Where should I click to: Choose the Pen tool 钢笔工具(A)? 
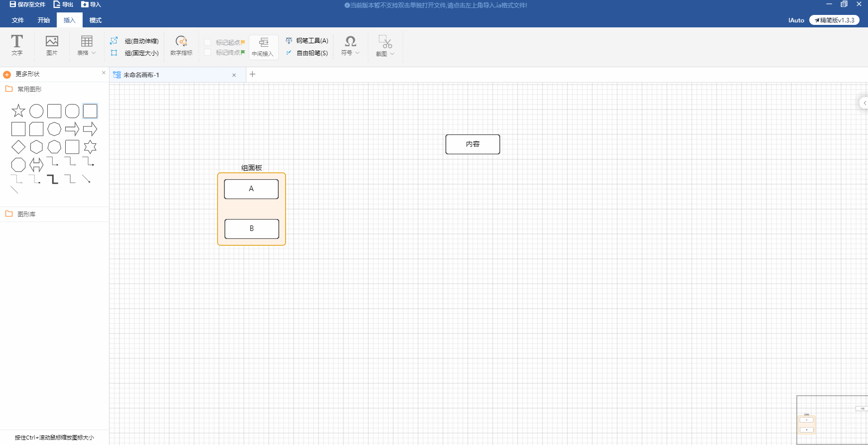pos(307,41)
